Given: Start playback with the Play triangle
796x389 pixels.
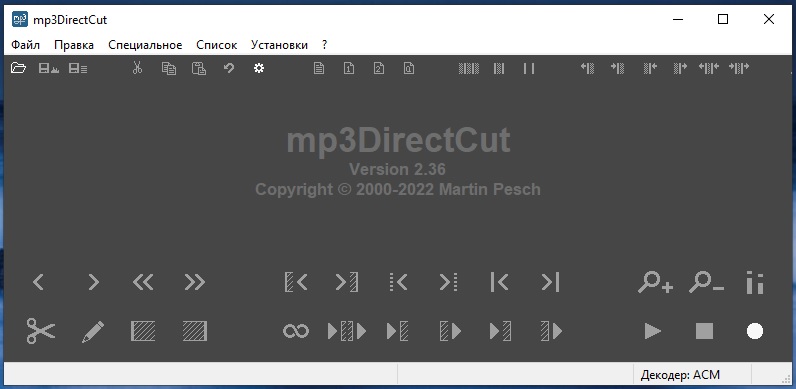Looking at the screenshot, I should tap(653, 332).
